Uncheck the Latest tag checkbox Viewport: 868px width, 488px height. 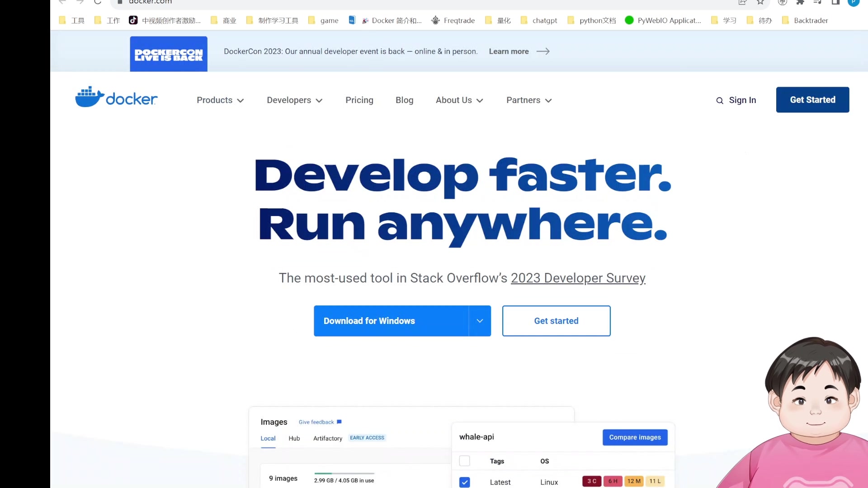pos(464,482)
